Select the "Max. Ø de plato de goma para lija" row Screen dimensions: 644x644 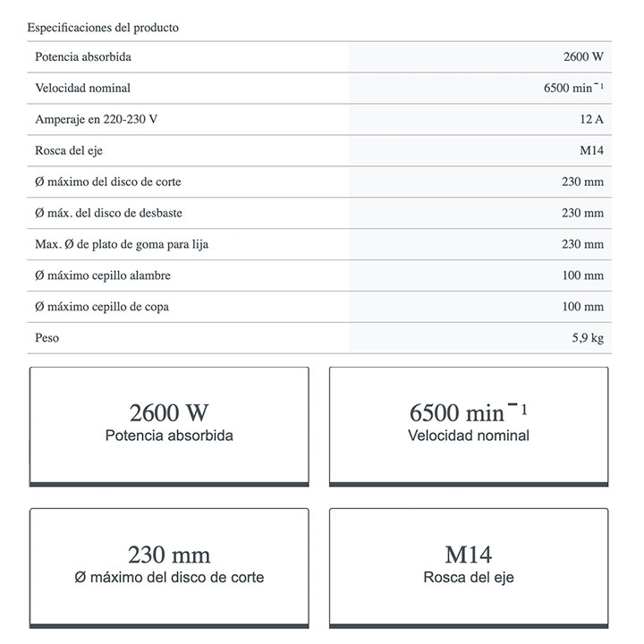(122, 244)
